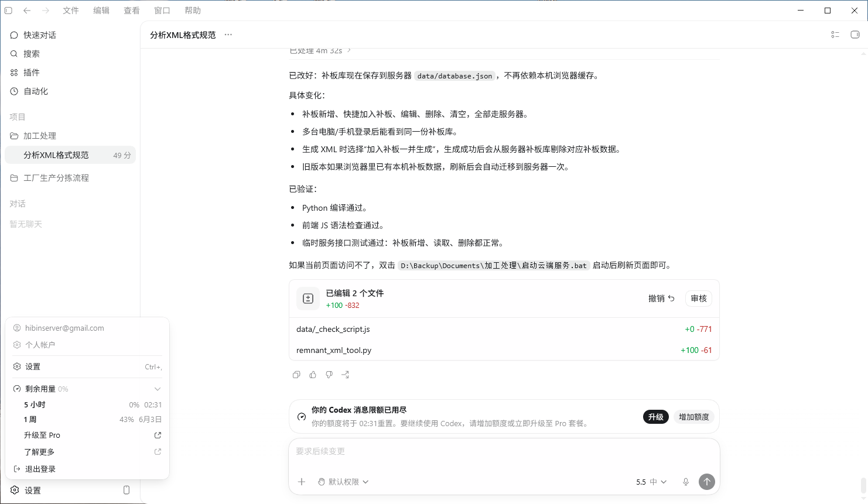
Task: Select the 工厂生产分拣流程 project
Action: click(x=70, y=178)
